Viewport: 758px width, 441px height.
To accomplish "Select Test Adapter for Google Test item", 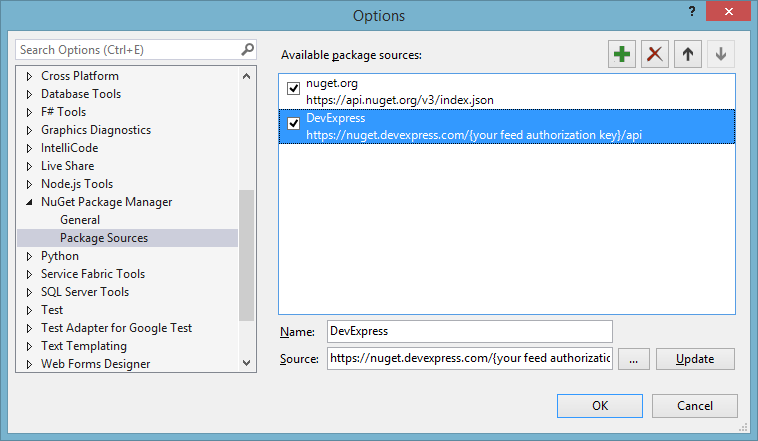I will point(116,328).
